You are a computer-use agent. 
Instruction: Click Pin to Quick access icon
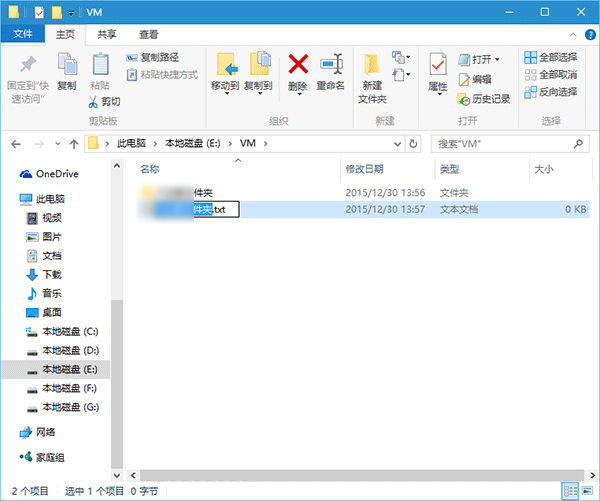pos(28,65)
